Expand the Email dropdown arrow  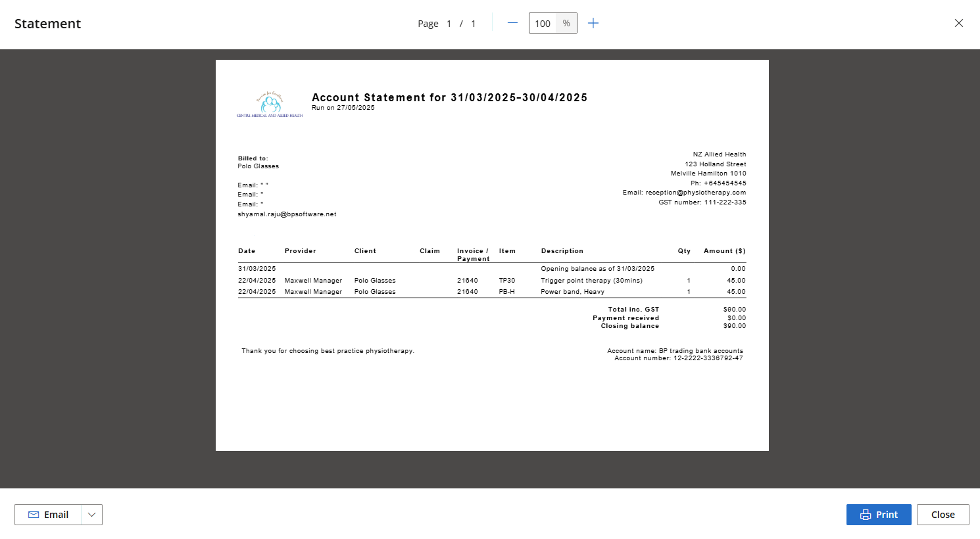click(x=92, y=515)
